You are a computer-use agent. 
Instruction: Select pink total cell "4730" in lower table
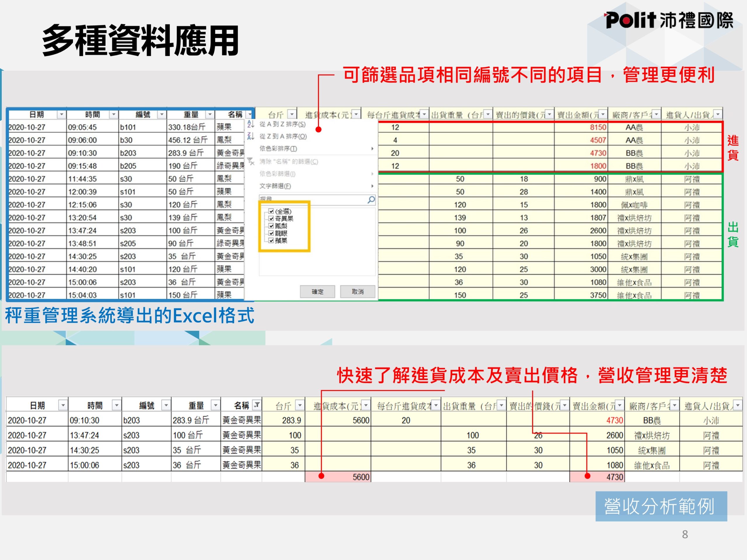(597, 477)
